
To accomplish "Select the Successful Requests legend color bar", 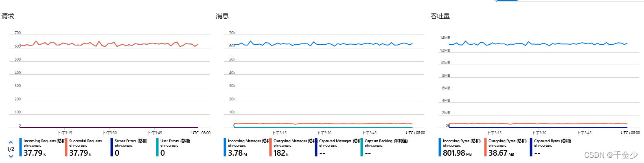I will [x=66, y=147].
